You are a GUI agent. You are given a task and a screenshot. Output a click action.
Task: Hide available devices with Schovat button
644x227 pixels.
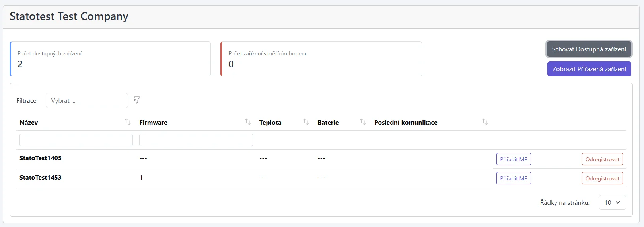pos(589,49)
